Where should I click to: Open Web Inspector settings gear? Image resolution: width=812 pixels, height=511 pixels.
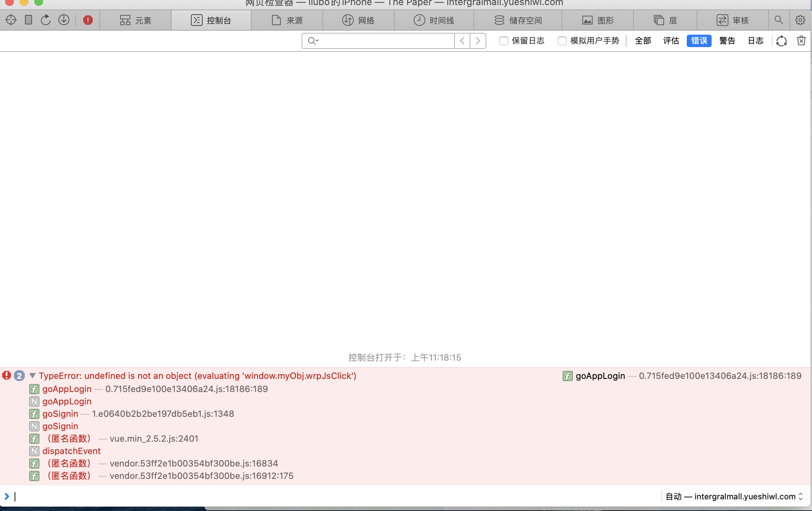tap(800, 20)
